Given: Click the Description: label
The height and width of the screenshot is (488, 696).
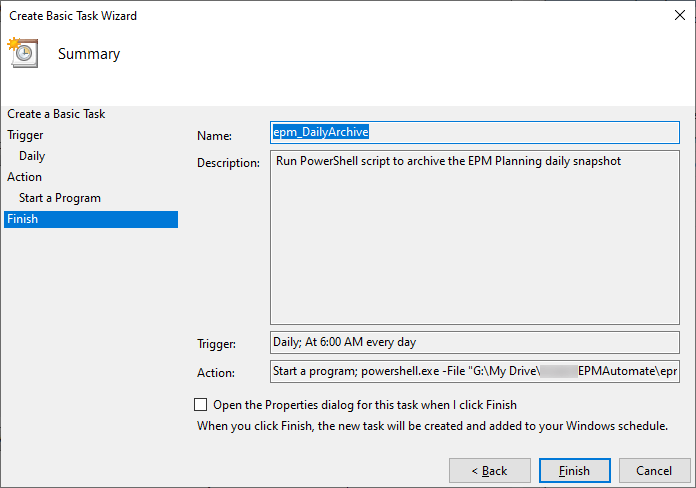Looking at the screenshot, I should [x=228, y=163].
